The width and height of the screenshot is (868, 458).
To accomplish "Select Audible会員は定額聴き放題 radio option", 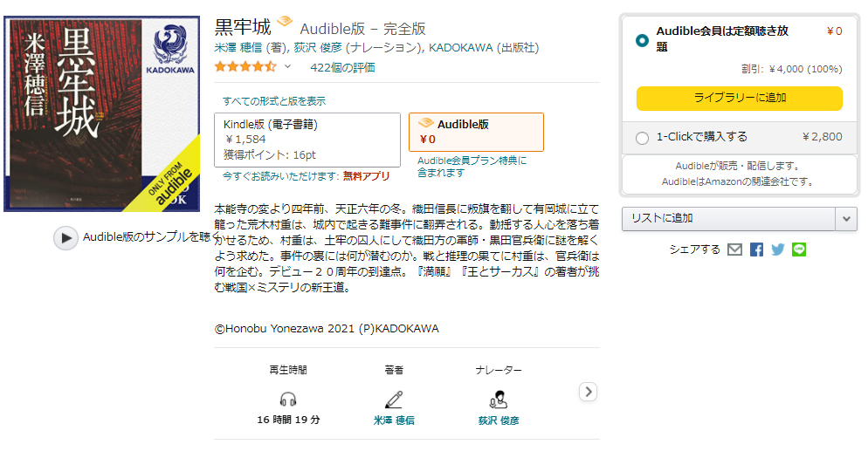I will click(x=642, y=40).
